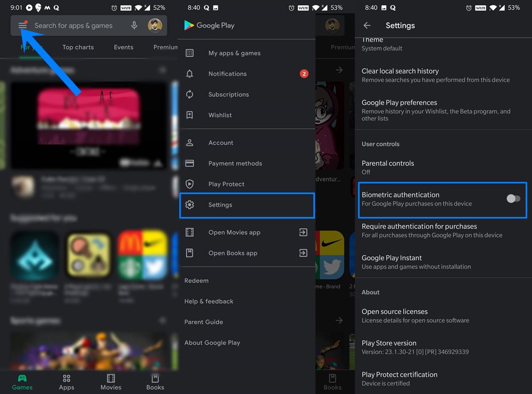Image resolution: width=532 pixels, height=394 pixels.
Task: Click the Play Protect shield icon
Action: (190, 184)
